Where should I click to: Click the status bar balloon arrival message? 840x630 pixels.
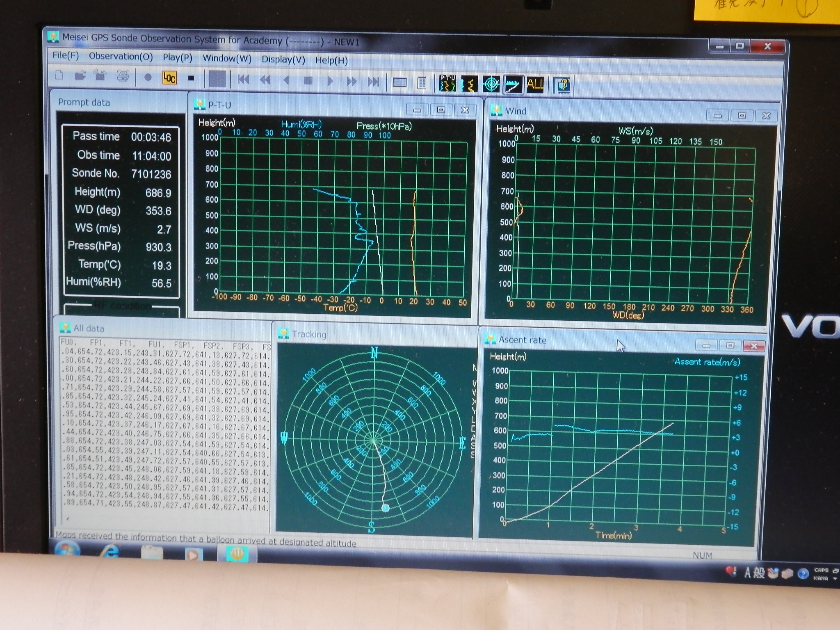tap(205, 539)
